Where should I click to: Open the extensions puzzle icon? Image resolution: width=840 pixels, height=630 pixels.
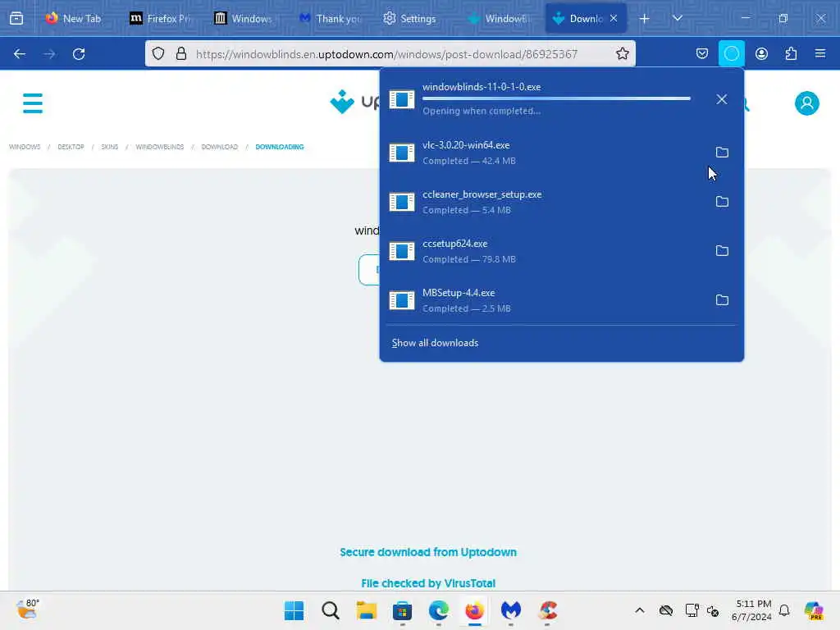point(791,53)
